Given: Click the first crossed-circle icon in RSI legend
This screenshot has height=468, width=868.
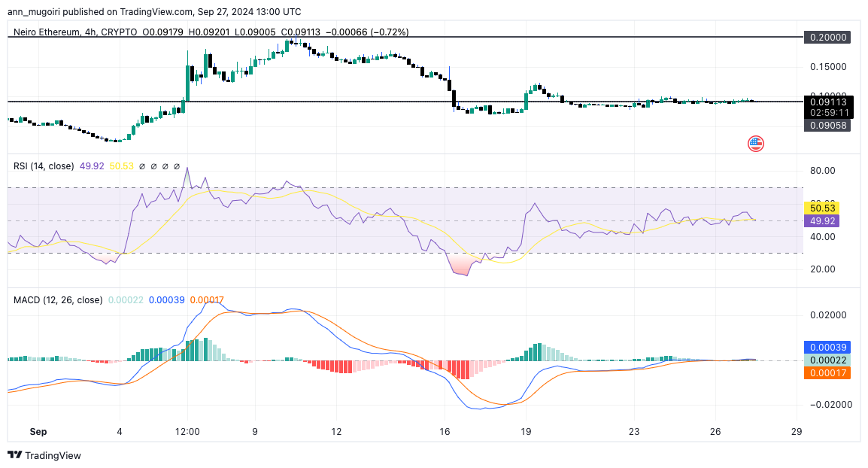Looking at the screenshot, I should tap(142, 166).
